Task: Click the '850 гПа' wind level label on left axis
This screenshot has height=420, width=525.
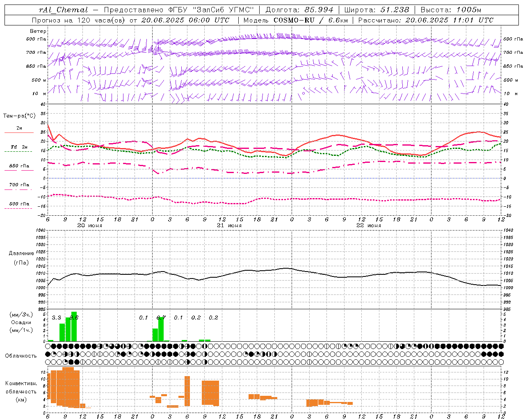Action: coord(36,66)
